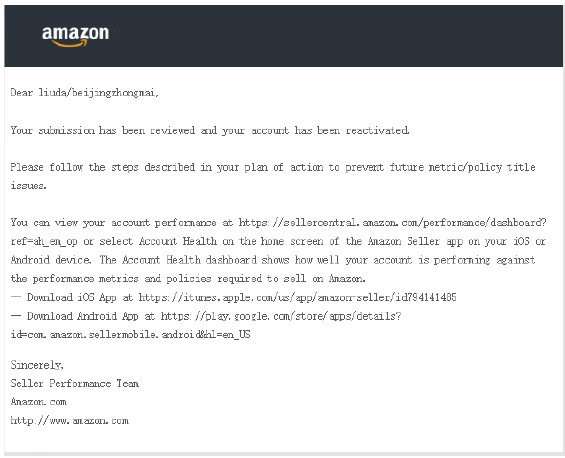Click the Amazon logo in header
This screenshot has height=458, width=565.
(x=75, y=36)
